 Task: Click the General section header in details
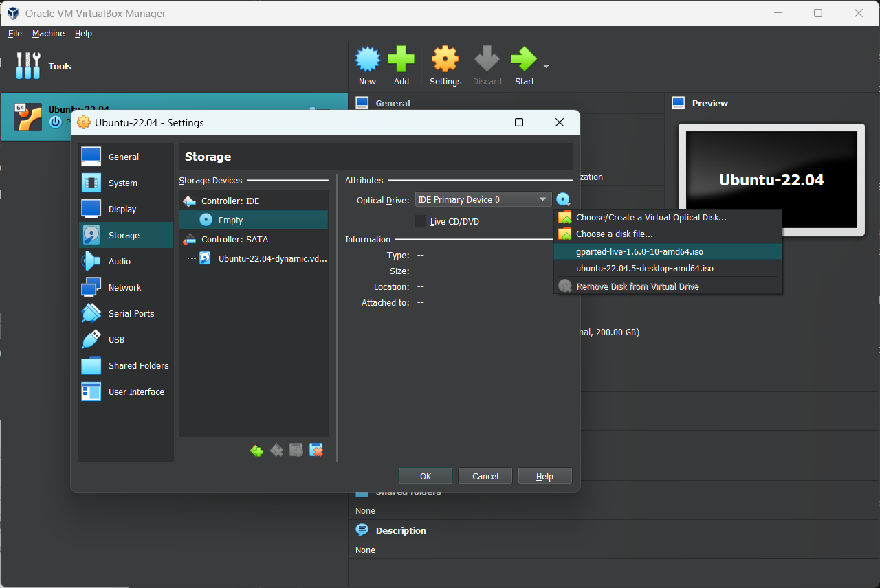393,103
